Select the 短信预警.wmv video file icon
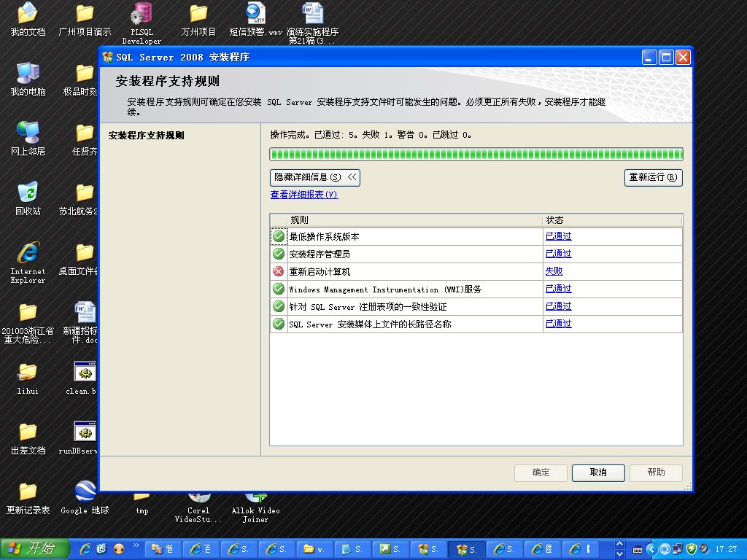Image resolution: width=747 pixels, height=560 pixels. (x=255, y=13)
